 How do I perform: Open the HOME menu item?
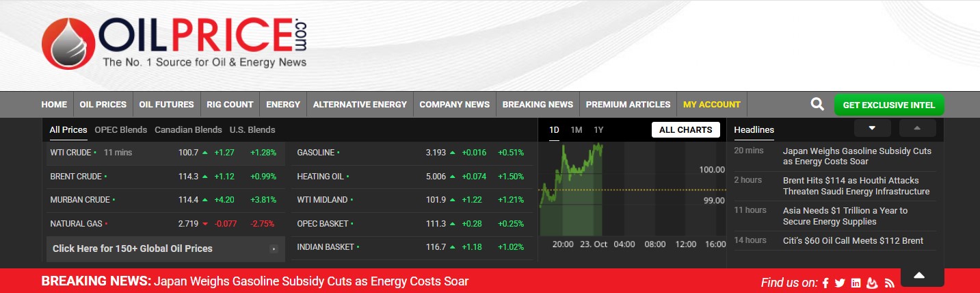point(54,104)
